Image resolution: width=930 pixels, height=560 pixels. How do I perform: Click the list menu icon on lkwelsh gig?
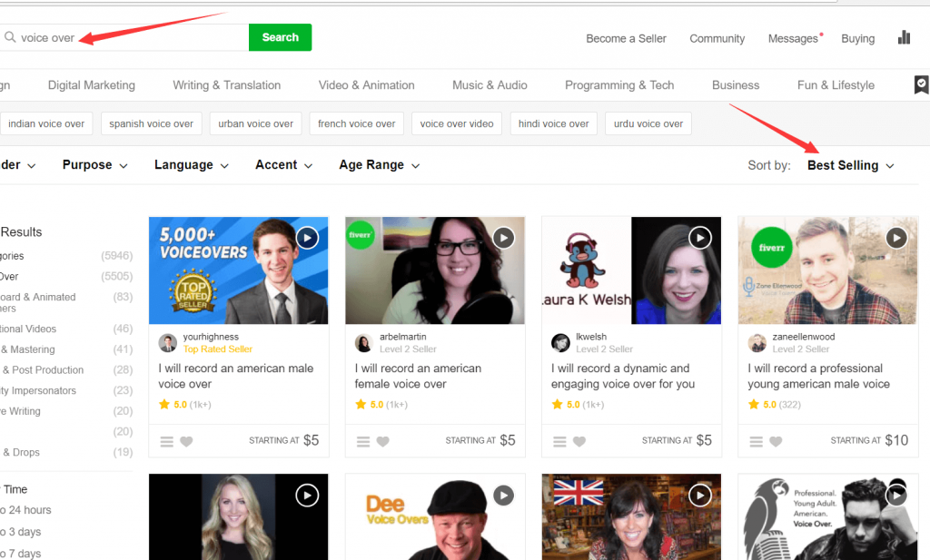point(559,441)
